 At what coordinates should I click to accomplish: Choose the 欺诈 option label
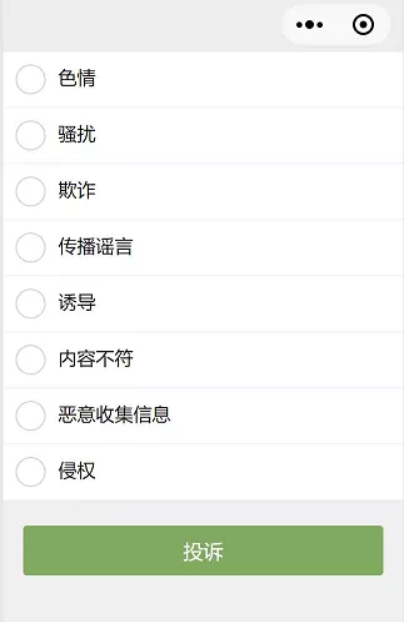coord(77,190)
